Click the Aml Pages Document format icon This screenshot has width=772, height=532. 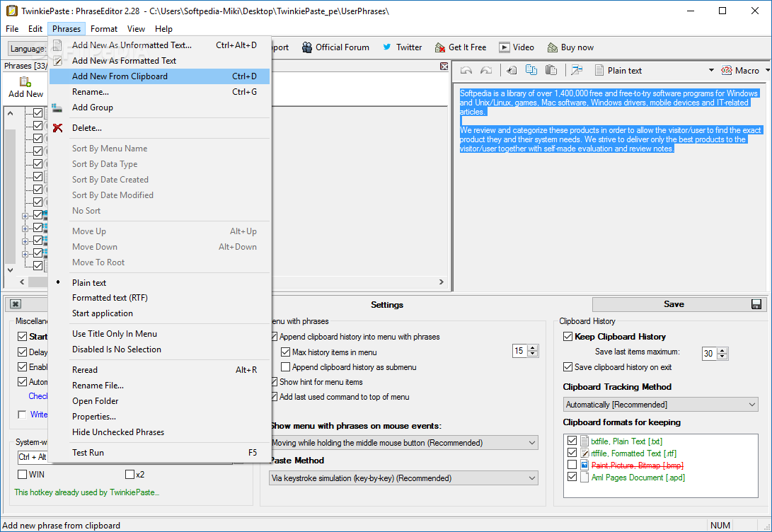pos(584,477)
